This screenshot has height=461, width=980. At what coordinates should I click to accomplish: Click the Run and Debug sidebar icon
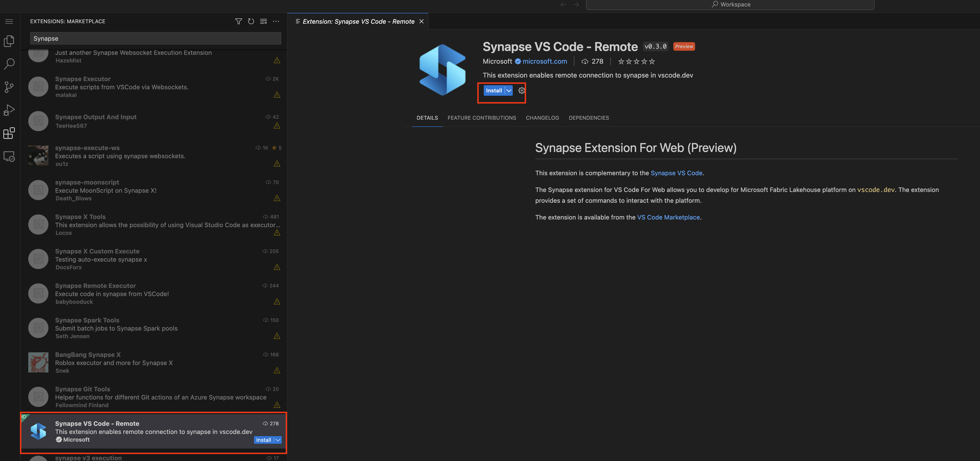point(9,110)
